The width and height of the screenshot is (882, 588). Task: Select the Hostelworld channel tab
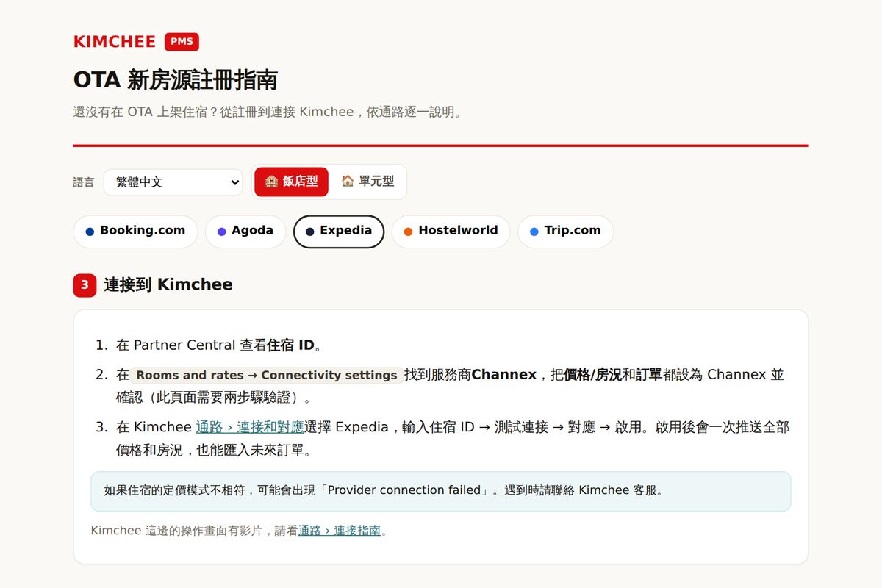451,232
